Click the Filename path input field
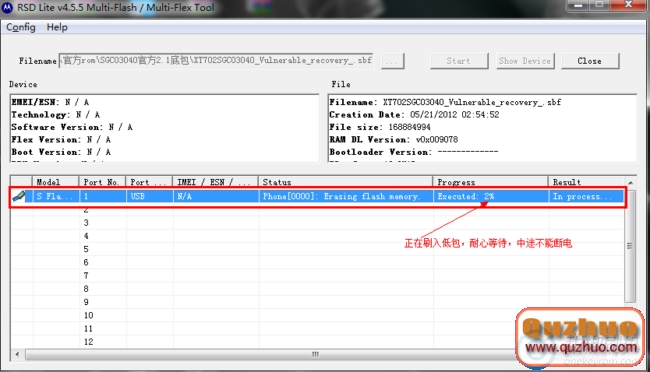This screenshot has height=372, width=650. tap(216, 61)
